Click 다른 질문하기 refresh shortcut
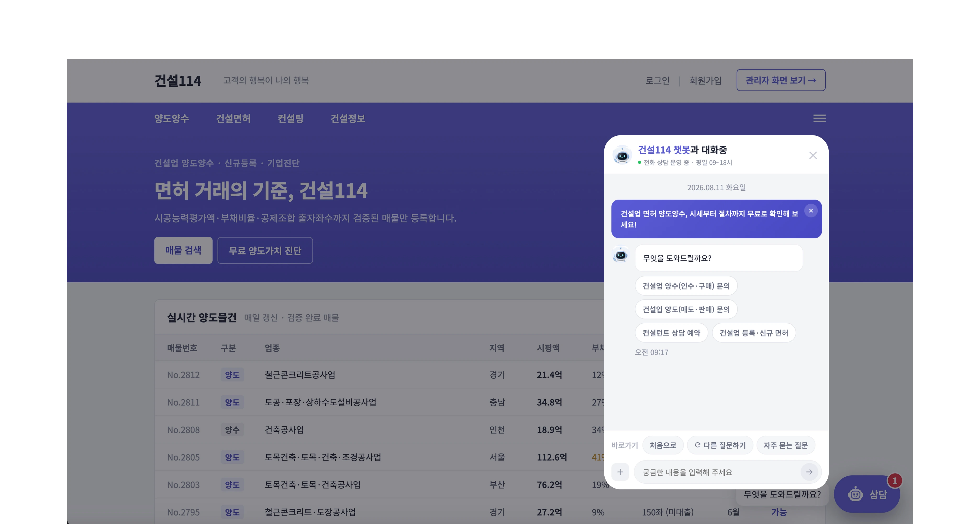Screen dimensions: 980x524 pyautogui.click(x=720, y=445)
